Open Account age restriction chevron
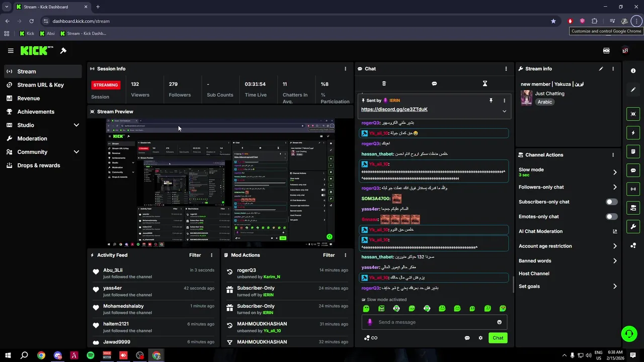 pyautogui.click(x=614, y=246)
